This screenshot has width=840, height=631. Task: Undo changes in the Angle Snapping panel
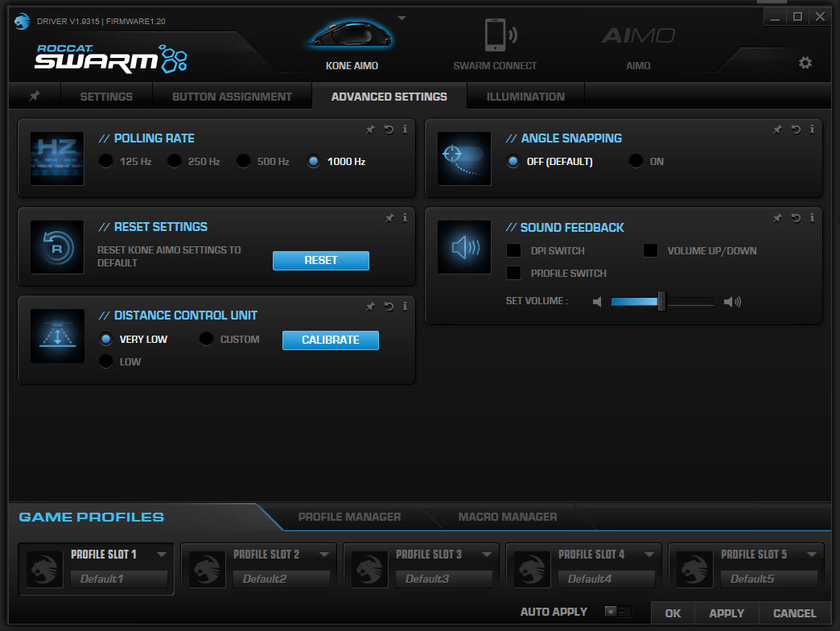(x=796, y=129)
